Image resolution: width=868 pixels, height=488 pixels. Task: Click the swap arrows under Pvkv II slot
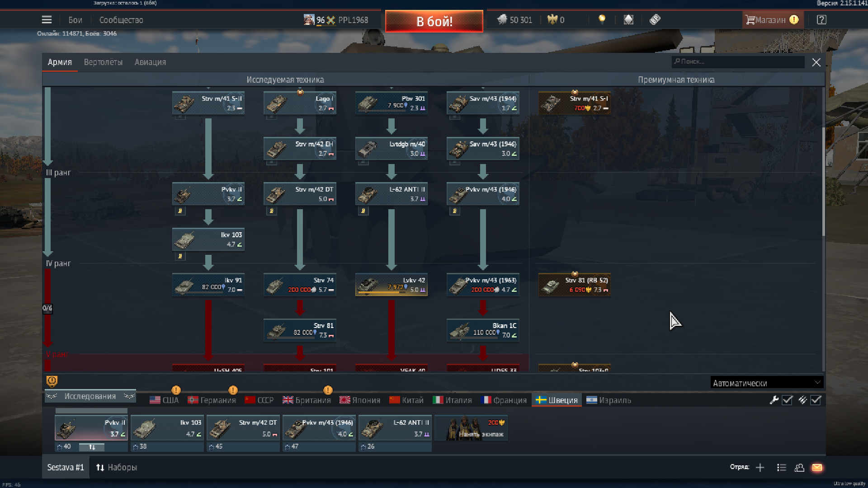click(92, 447)
